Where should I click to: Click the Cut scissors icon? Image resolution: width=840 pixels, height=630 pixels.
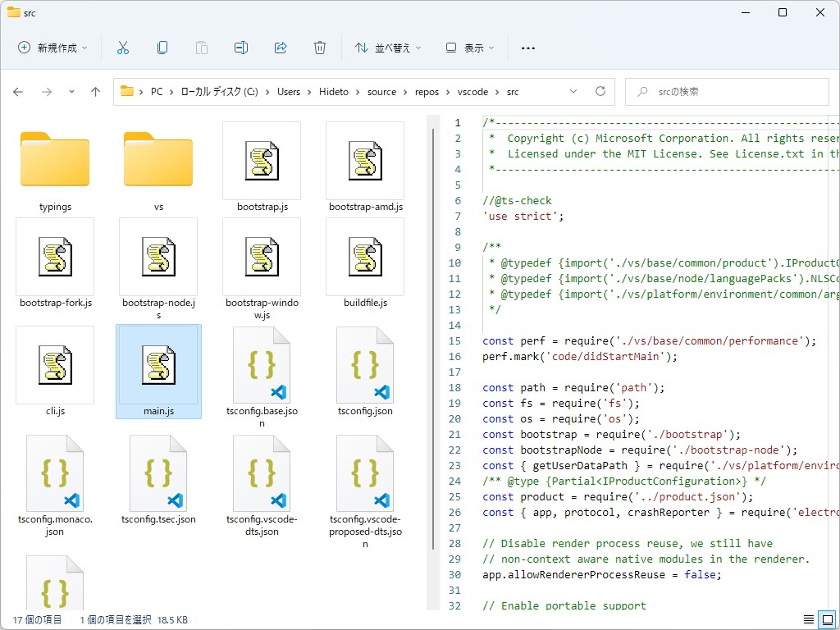coord(123,48)
